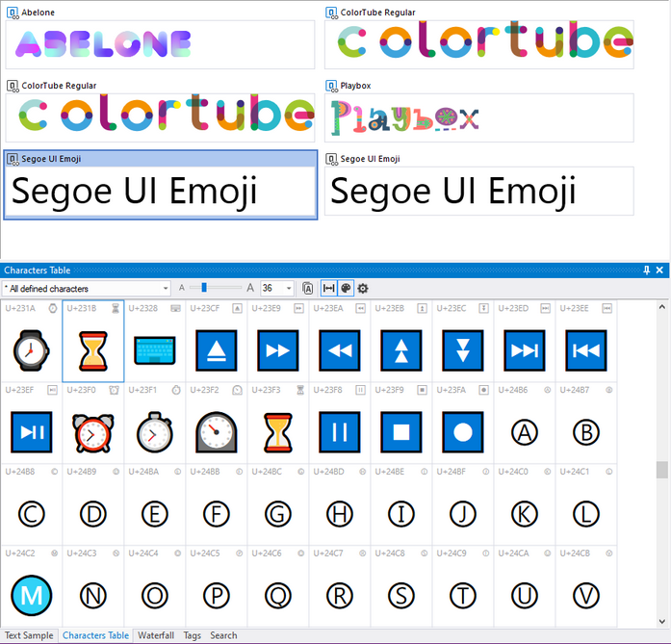Click the font type icon beside Playbox
Image resolution: width=671 pixels, height=644 pixels.
pos(331,86)
